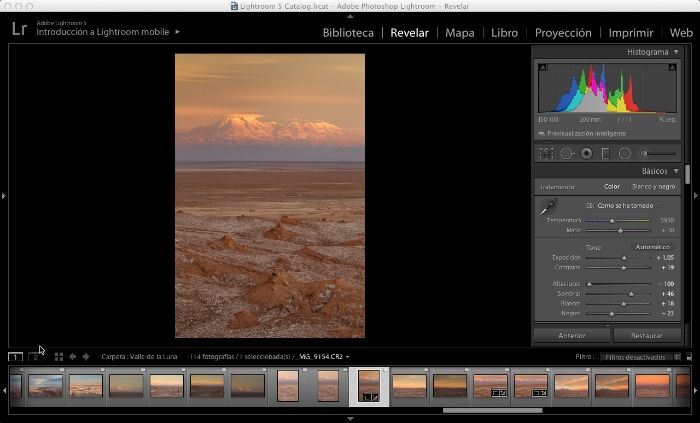This screenshot has width=700, height=423.
Task: Open the Libro module
Action: coord(504,33)
